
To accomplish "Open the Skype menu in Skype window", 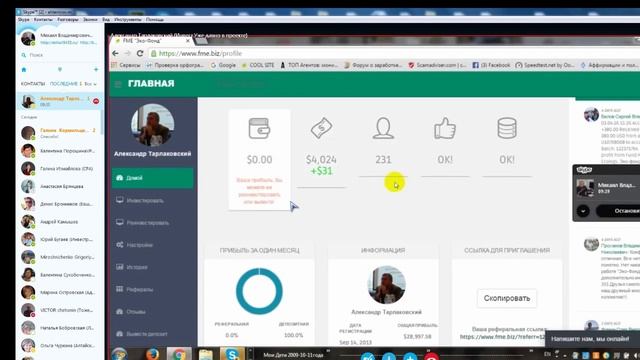I will (x=24, y=20).
